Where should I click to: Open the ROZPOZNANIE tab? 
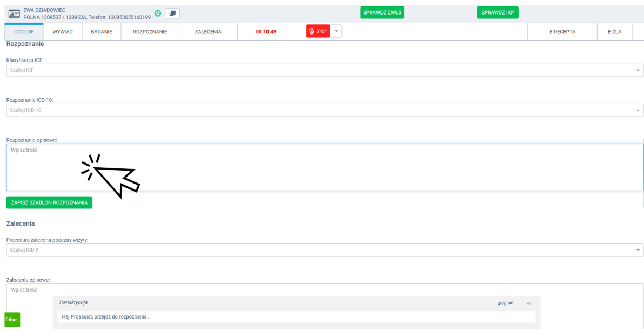(x=150, y=32)
